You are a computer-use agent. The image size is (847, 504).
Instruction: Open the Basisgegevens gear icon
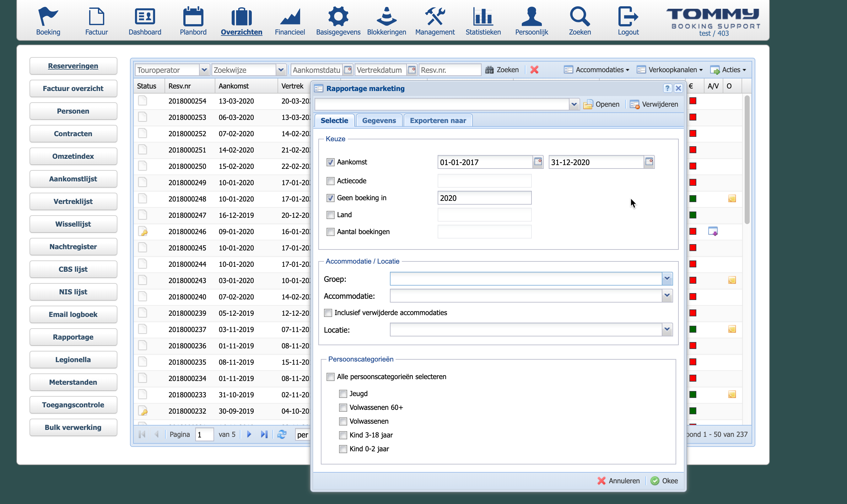[338, 16]
